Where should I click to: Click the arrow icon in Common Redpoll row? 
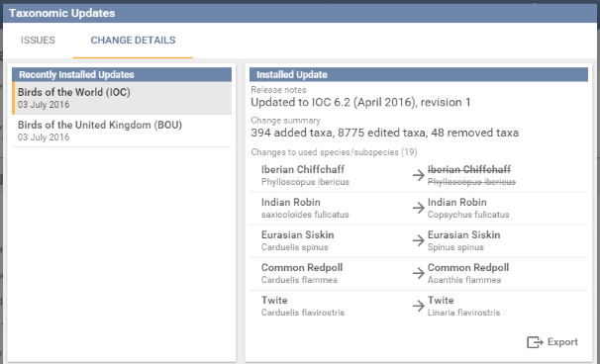pos(419,273)
